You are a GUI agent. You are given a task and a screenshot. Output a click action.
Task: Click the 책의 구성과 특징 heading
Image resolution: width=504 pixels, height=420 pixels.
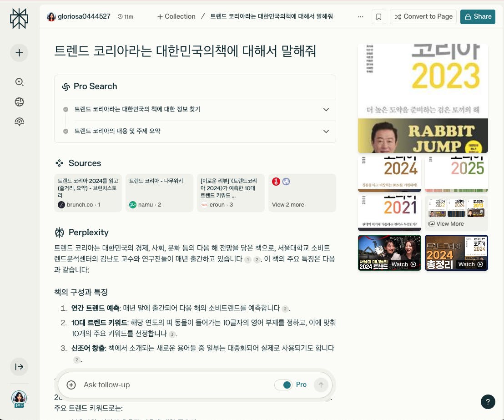81,292
